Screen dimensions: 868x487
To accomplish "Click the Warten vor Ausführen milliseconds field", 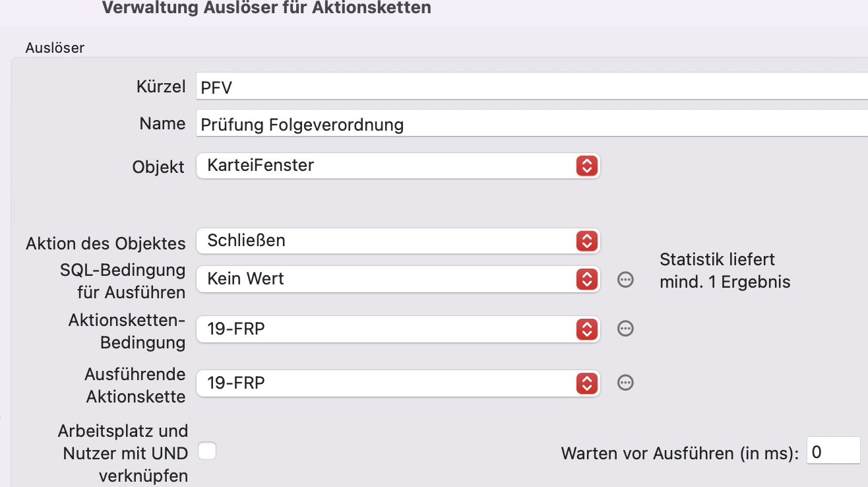I will (x=834, y=452).
